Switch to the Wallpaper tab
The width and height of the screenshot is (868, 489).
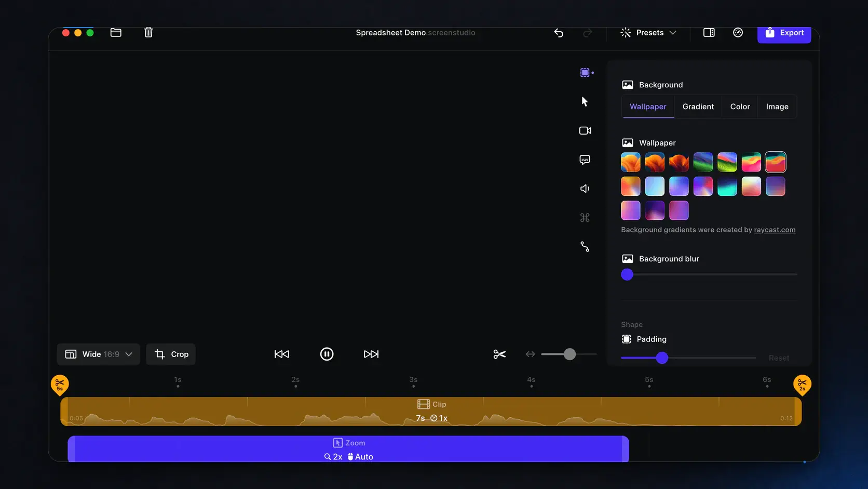point(648,107)
